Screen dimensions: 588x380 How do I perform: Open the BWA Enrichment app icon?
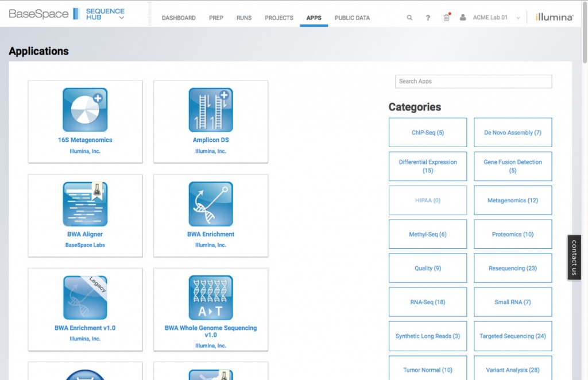211,204
